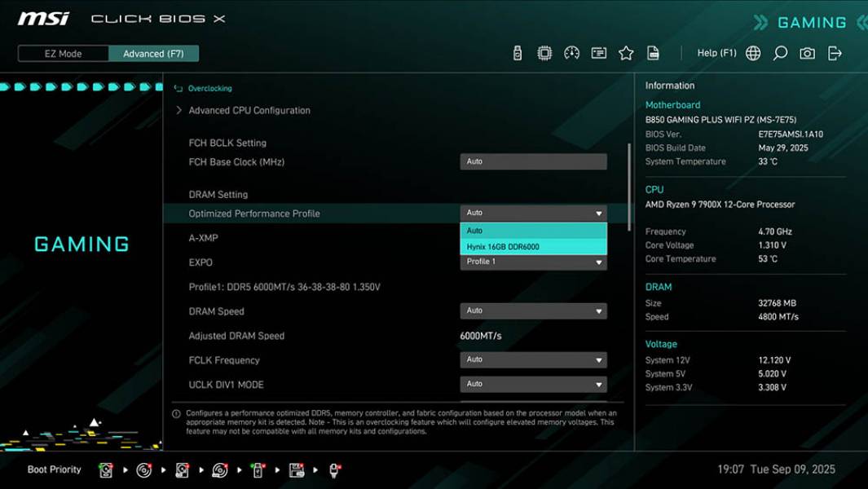
Task: Open M-Flash via the USB flash icon
Action: tap(517, 52)
